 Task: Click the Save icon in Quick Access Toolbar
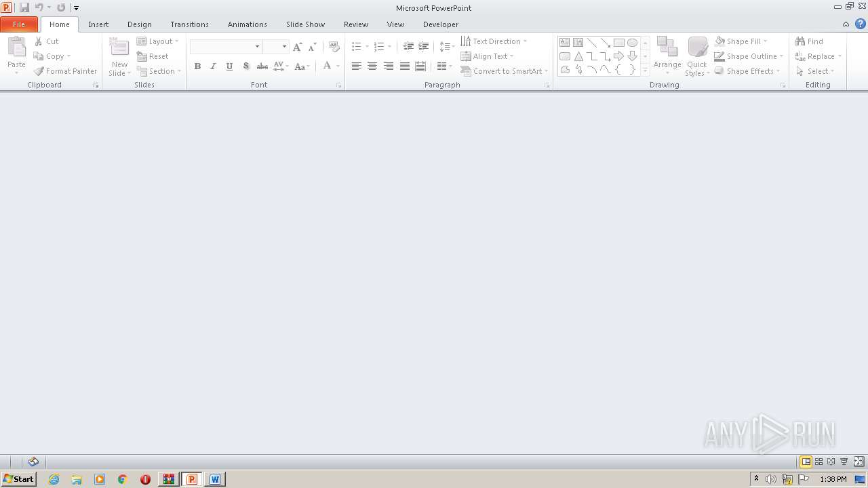pos(24,7)
